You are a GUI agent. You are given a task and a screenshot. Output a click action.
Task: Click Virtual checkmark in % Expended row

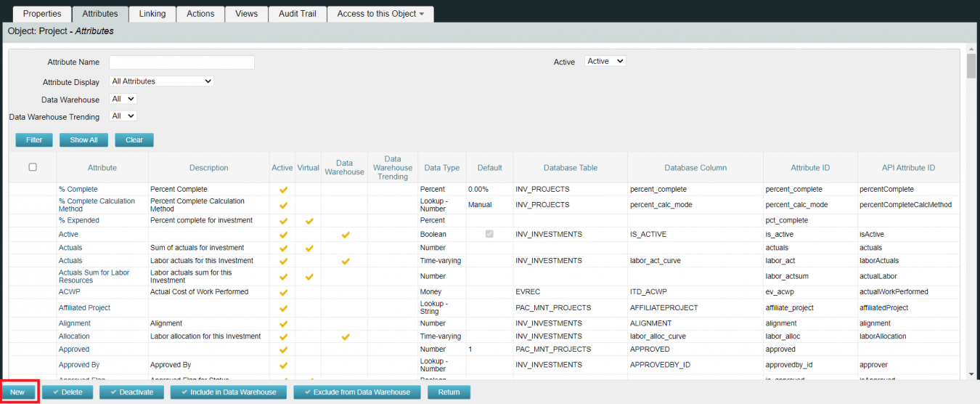pyautogui.click(x=309, y=221)
